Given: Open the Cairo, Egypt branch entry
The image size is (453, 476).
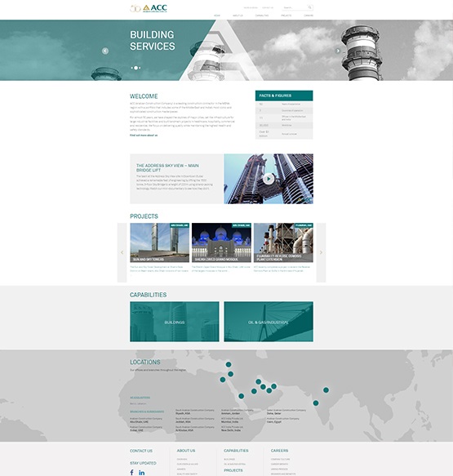Looking at the screenshot, I should [283, 420].
